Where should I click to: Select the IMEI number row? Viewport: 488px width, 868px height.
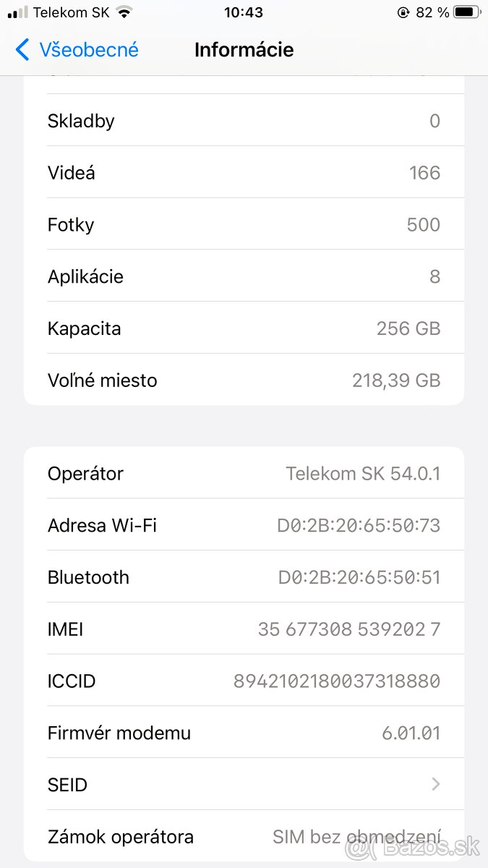(x=244, y=629)
